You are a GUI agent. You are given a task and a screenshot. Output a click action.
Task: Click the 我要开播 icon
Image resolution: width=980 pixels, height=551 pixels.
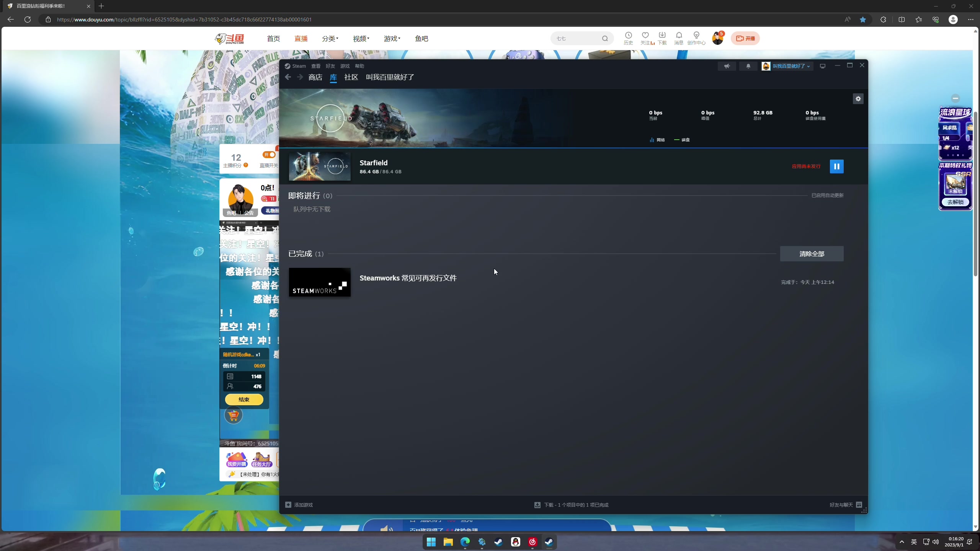click(x=237, y=460)
